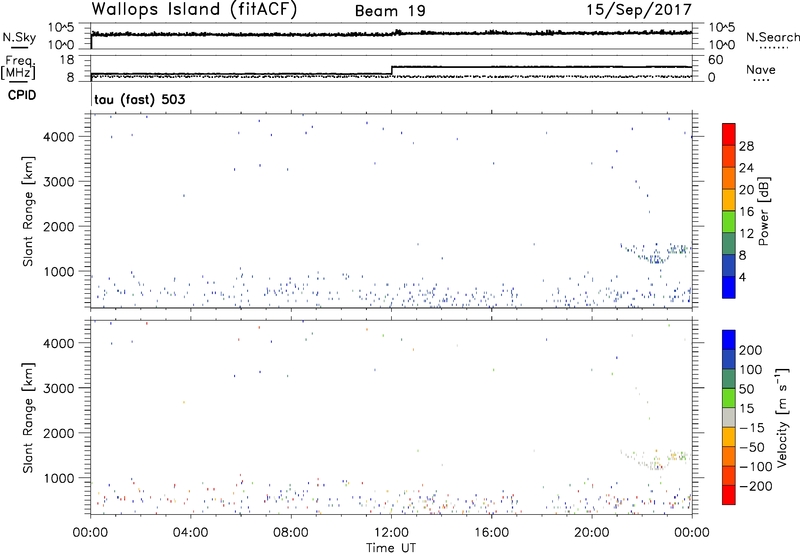Click the Slant Range label of power panel
The height and width of the screenshot is (554, 800).
click(28, 211)
